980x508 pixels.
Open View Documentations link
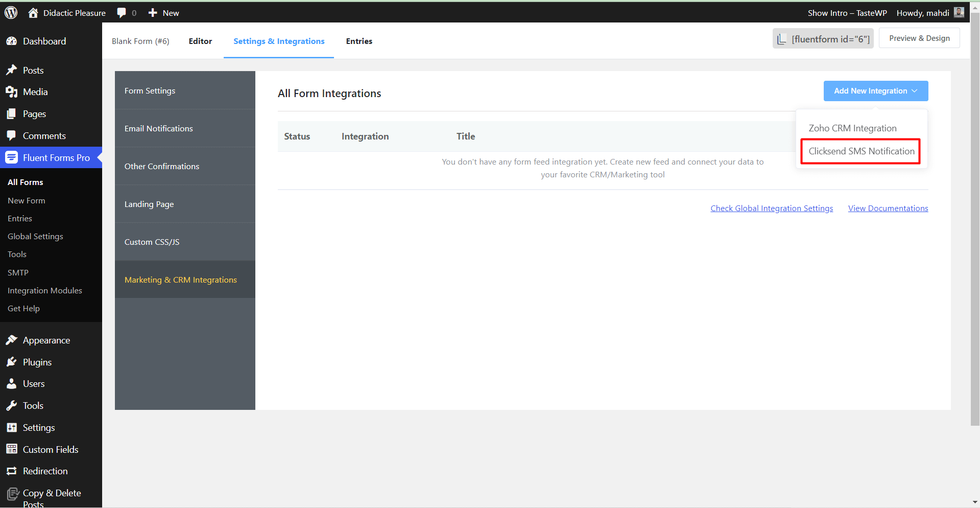point(888,209)
